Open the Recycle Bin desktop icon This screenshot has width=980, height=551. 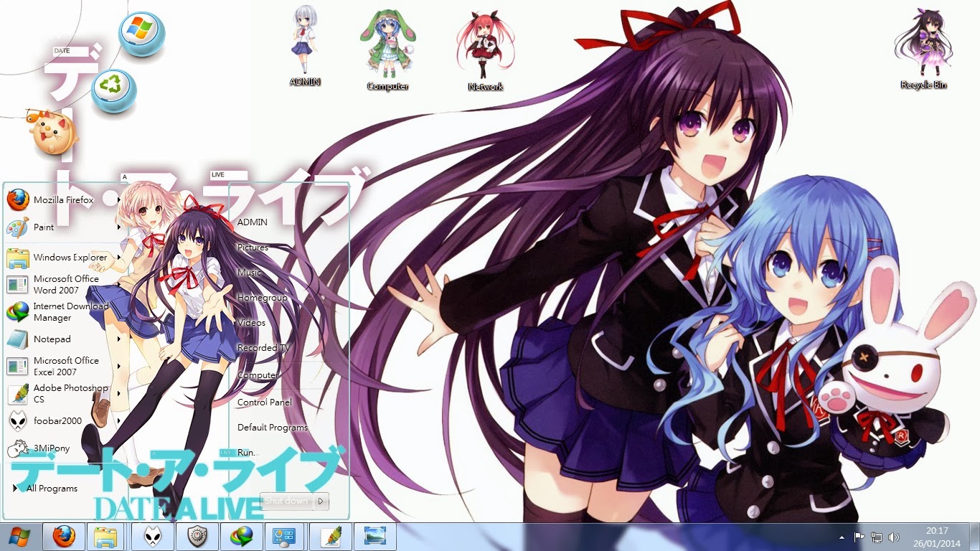click(923, 49)
